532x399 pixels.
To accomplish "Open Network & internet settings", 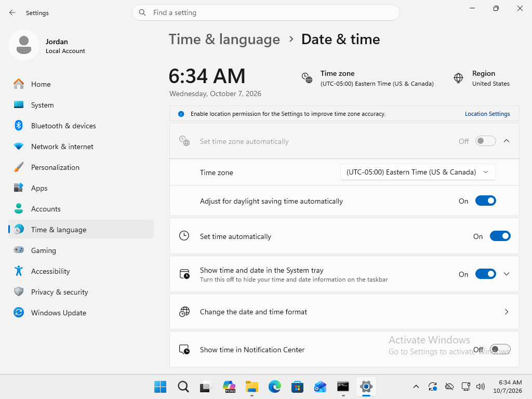I will pos(81,146).
